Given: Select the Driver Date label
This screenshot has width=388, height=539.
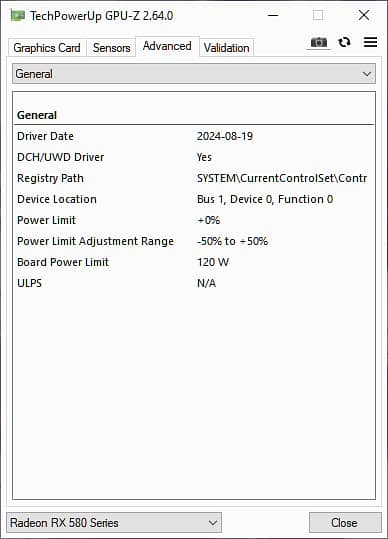Looking at the screenshot, I should tap(45, 136).
